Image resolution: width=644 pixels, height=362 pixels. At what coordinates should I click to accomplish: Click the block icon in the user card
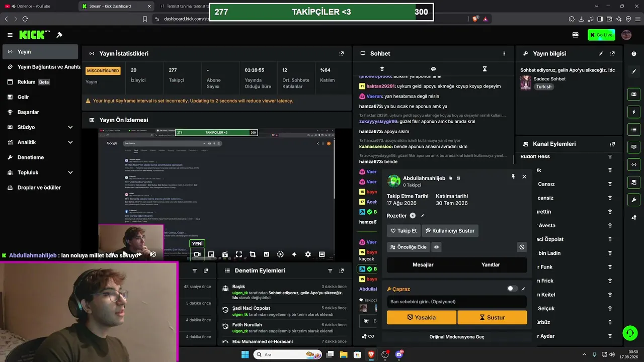pyautogui.click(x=522, y=247)
